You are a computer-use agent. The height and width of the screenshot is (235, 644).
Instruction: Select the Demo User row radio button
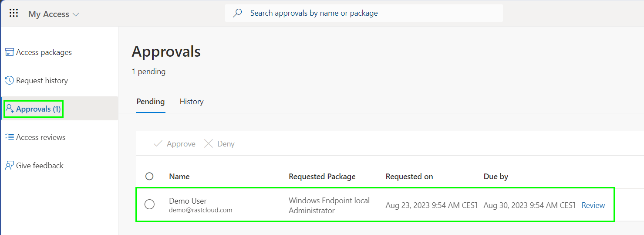[x=149, y=204]
